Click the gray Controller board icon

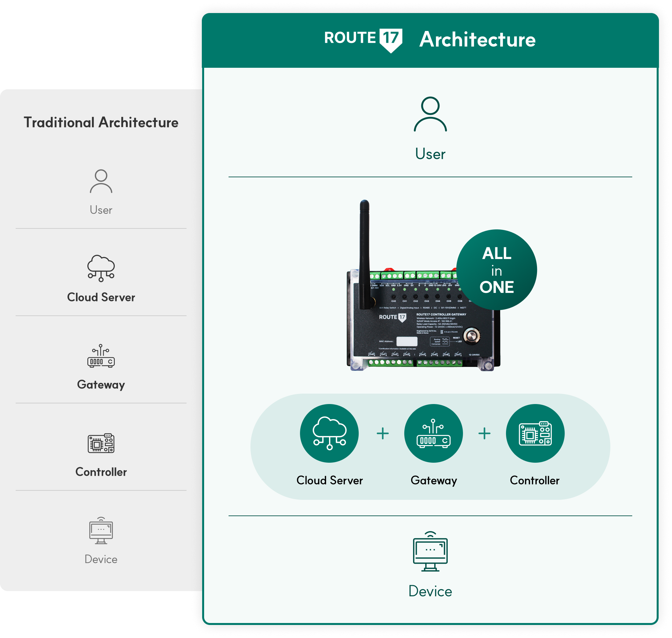point(101,443)
